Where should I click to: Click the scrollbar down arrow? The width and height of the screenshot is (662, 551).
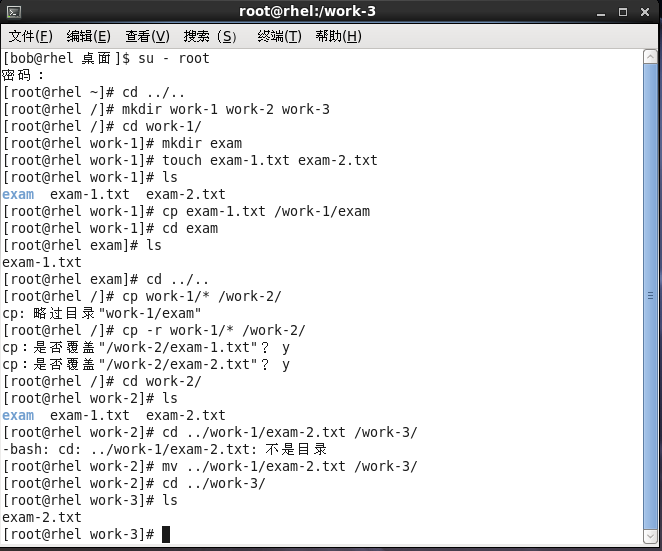(650, 537)
